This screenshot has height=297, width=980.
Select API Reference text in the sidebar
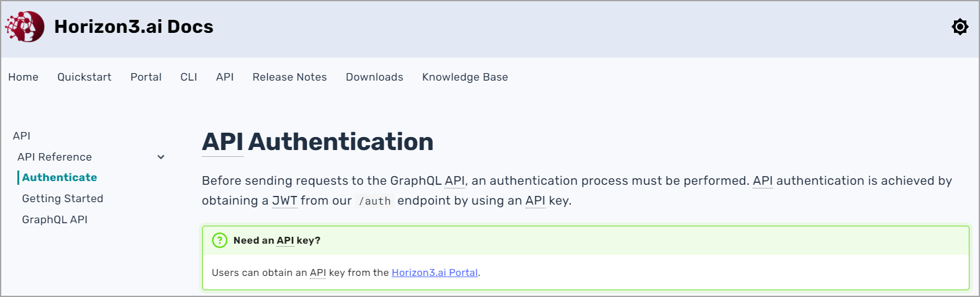55,157
